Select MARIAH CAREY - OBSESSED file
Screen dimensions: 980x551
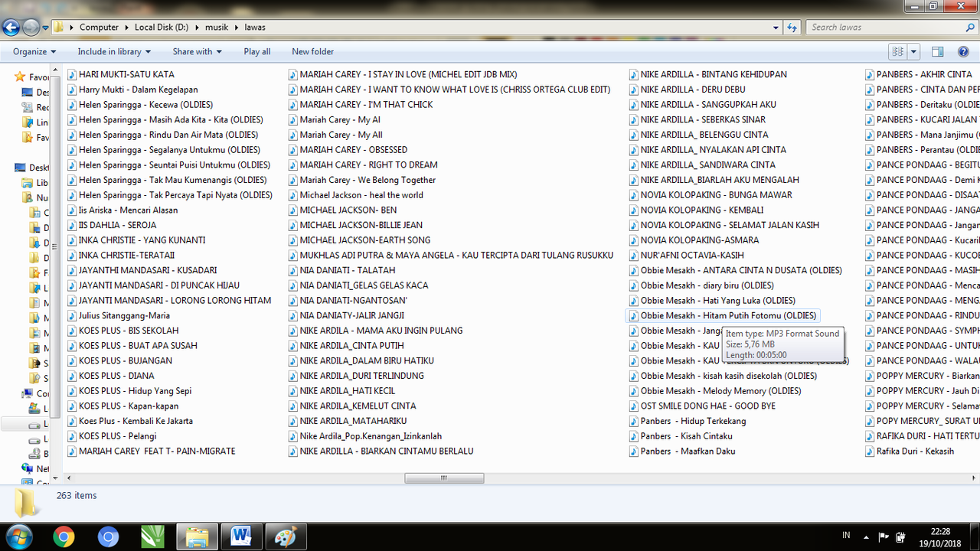pyautogui.click(x=348, y=149)
